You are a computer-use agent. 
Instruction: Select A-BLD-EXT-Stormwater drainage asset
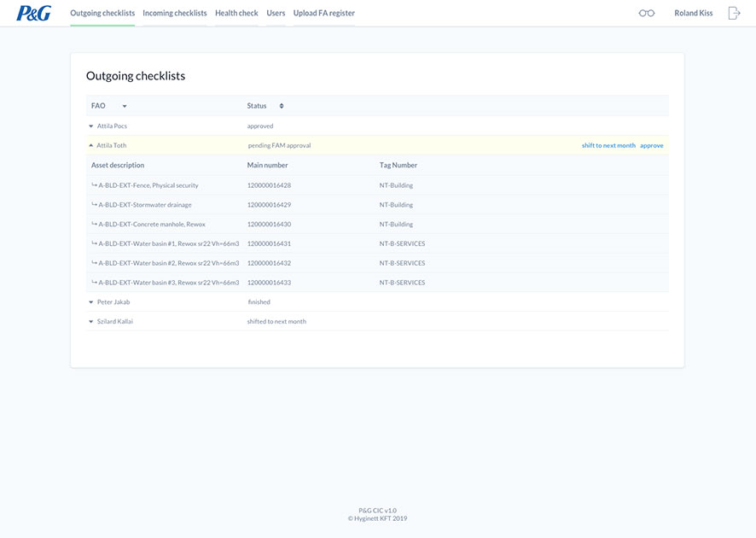coord(145,205)
